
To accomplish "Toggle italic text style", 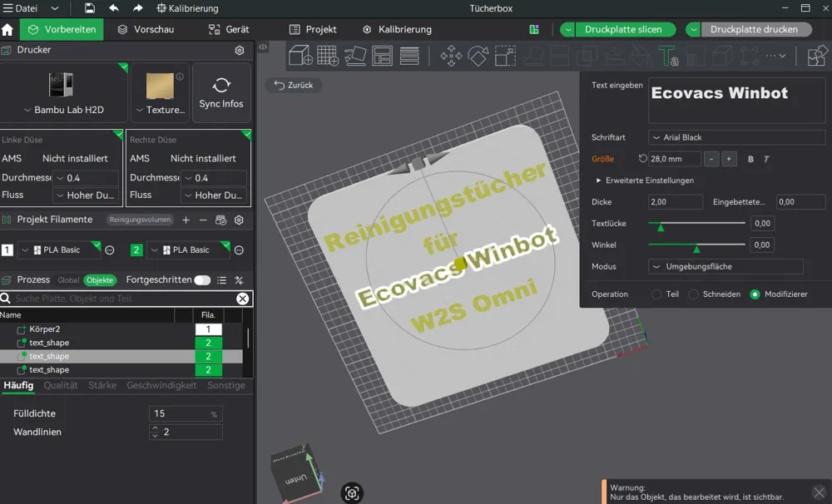I will pyautogui.click(x=766, y=159).
